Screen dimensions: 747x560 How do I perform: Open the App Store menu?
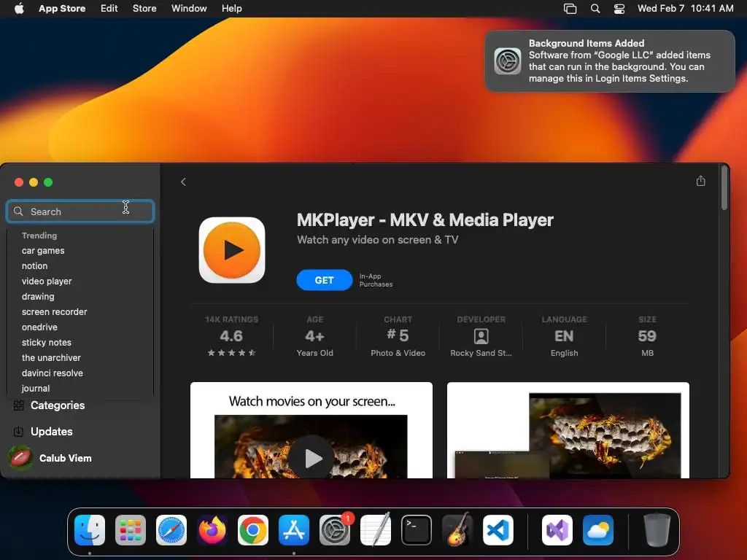[62, 9]
